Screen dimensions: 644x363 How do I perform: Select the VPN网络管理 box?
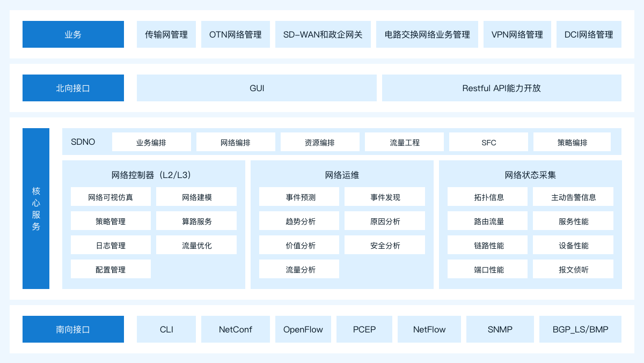coord(517,34)
